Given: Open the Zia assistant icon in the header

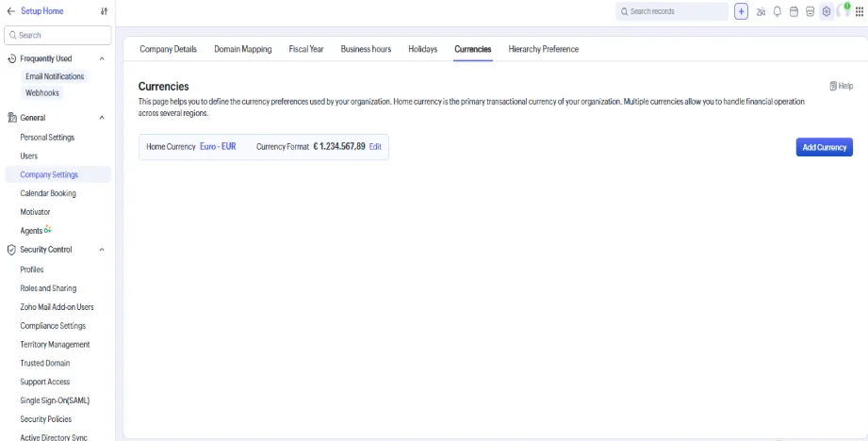Looking at the screenshot, I should [x=762, y=11].
